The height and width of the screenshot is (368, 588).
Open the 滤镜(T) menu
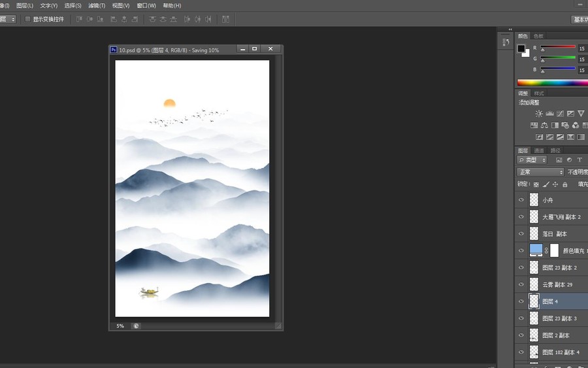[x=97, y=6]
